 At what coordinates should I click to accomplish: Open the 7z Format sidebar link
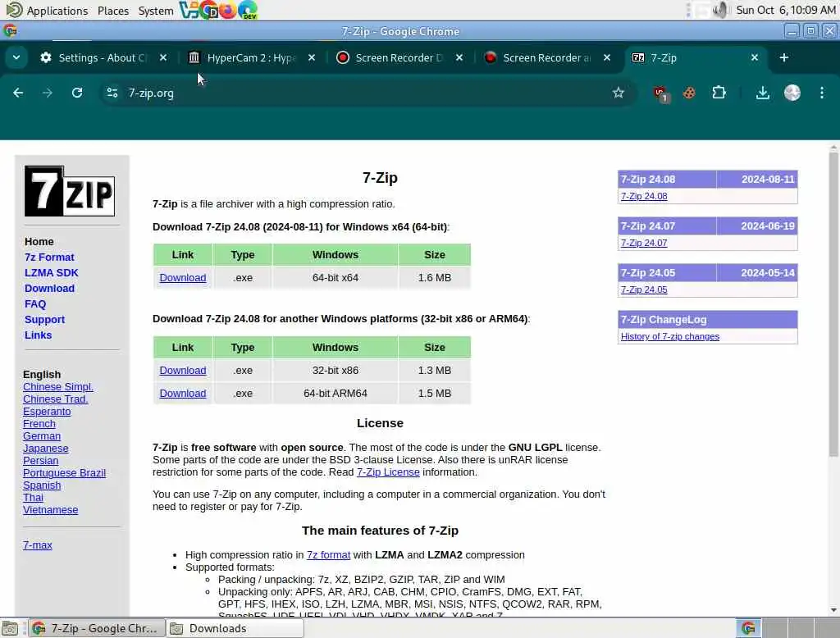pyautogui.click(x=49, y=257)
